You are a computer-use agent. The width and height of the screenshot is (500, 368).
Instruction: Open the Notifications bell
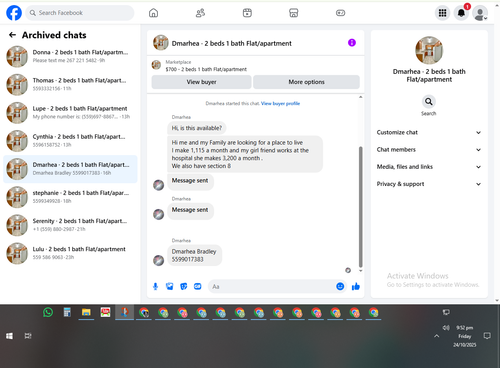click(461, 13)
